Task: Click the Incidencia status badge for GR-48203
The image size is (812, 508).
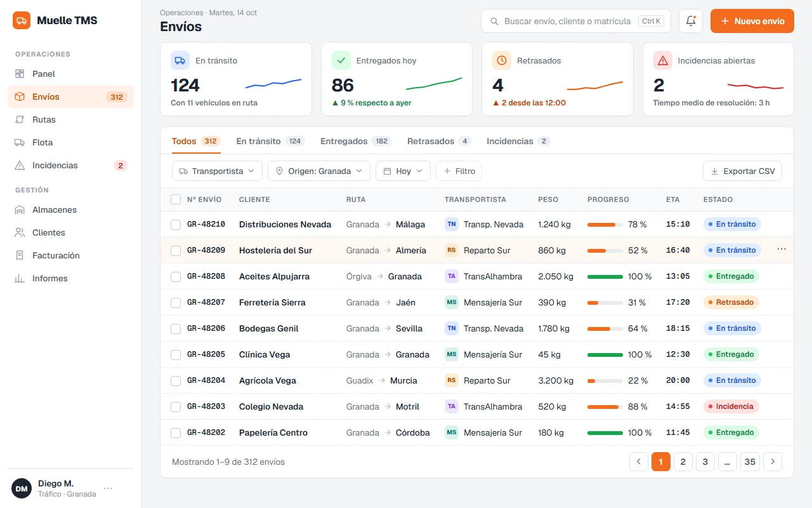Action: point(731,406)
